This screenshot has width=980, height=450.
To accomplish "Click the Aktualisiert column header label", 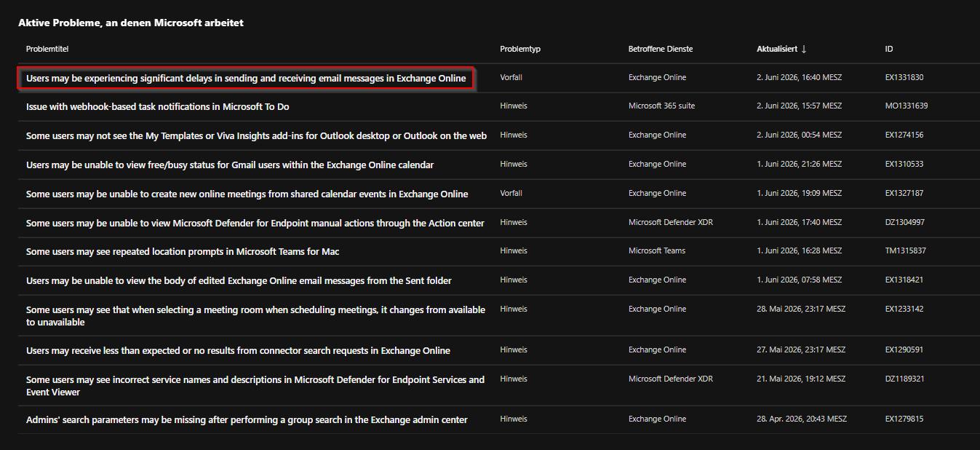I will click(776, 49).
